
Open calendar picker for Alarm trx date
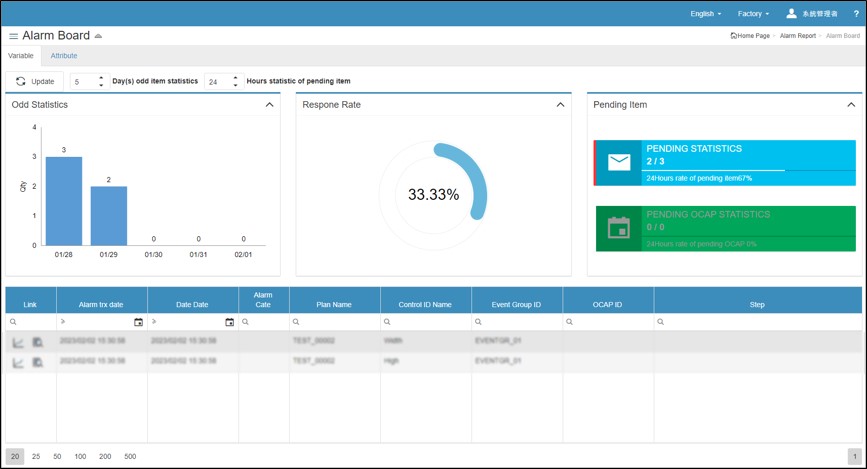click(138, 322)
